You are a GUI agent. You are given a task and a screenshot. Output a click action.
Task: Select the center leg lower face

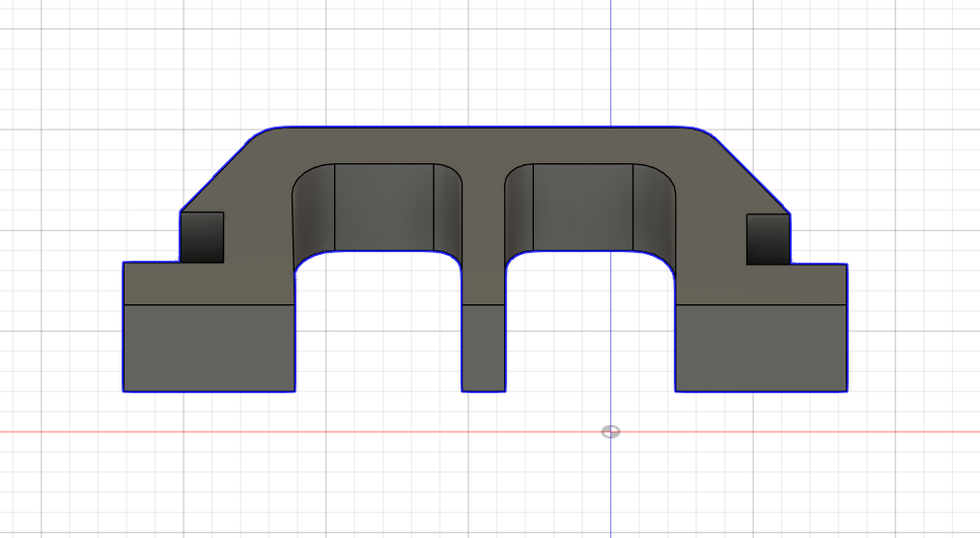point(483,348)
